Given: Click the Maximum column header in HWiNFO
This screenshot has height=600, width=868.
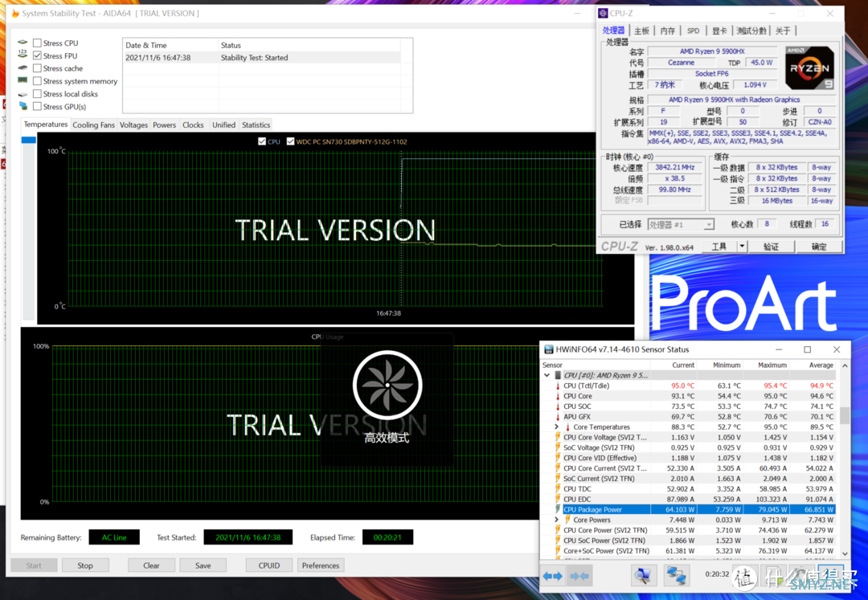Looking at the screenshot, I should click(766, 365).
